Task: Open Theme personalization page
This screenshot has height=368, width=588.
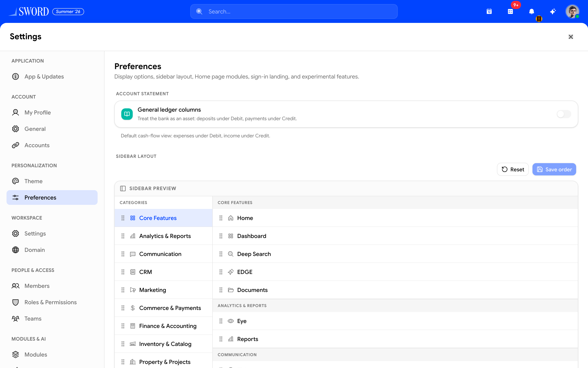Action: pyautogui.click(x=52, y=181)
